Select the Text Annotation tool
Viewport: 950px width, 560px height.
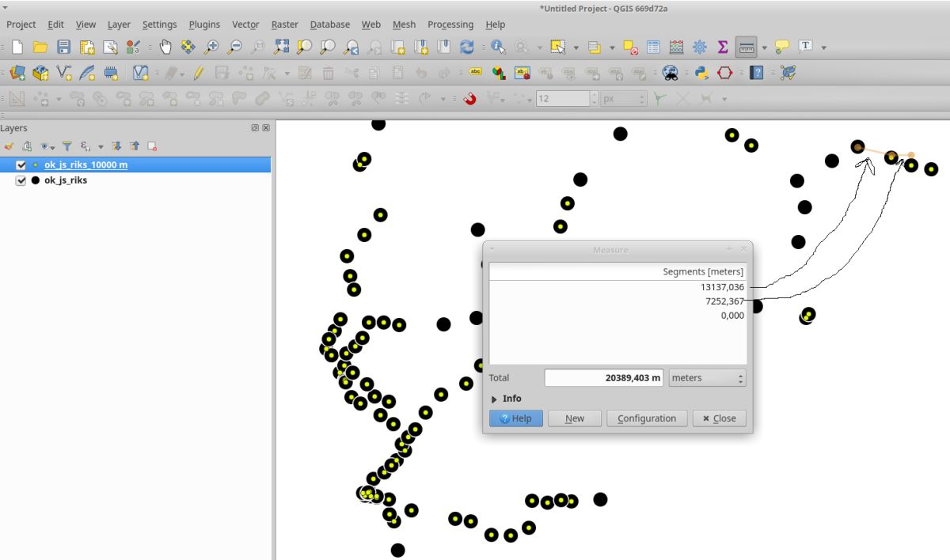click(x=806, y=47)
